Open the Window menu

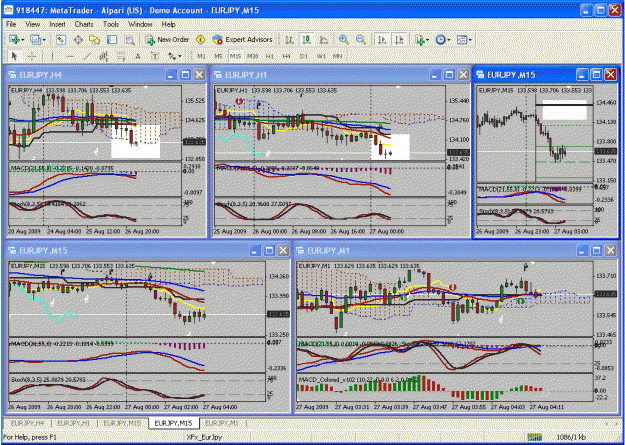[x=140, y=24]
